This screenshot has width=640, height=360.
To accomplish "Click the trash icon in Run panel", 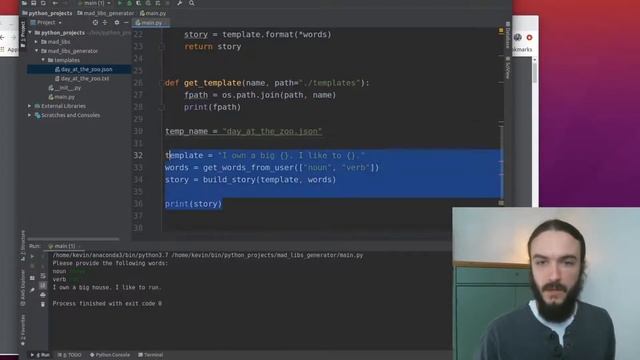I will coord(43,304).
